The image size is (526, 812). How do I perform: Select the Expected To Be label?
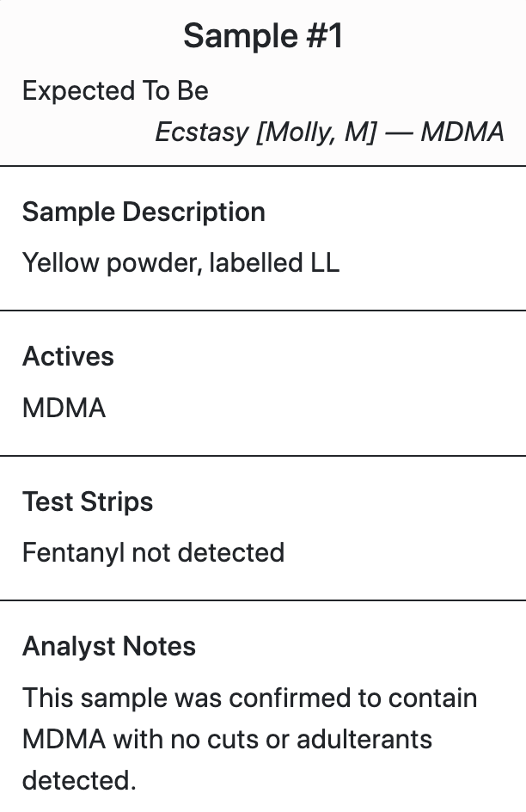(115, 91)
